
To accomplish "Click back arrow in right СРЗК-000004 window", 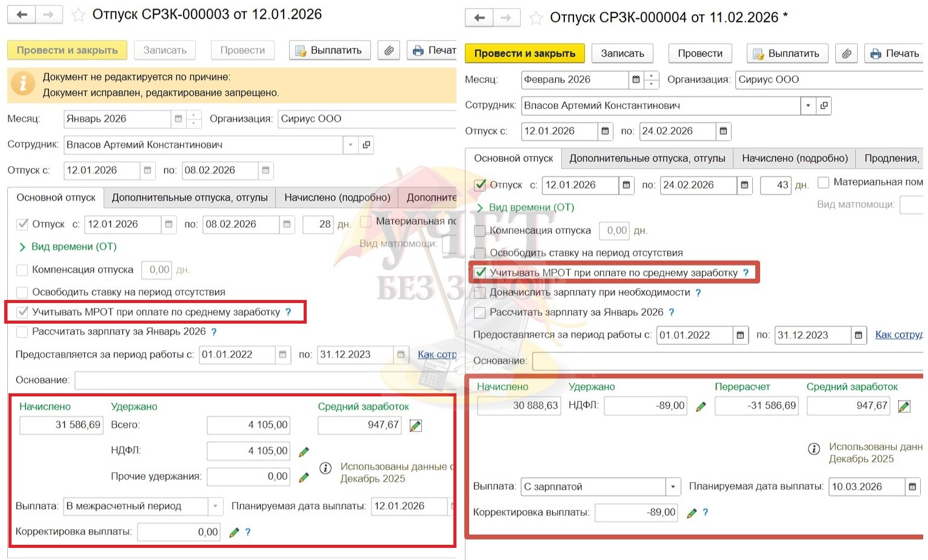I will (x=479, y=18).
